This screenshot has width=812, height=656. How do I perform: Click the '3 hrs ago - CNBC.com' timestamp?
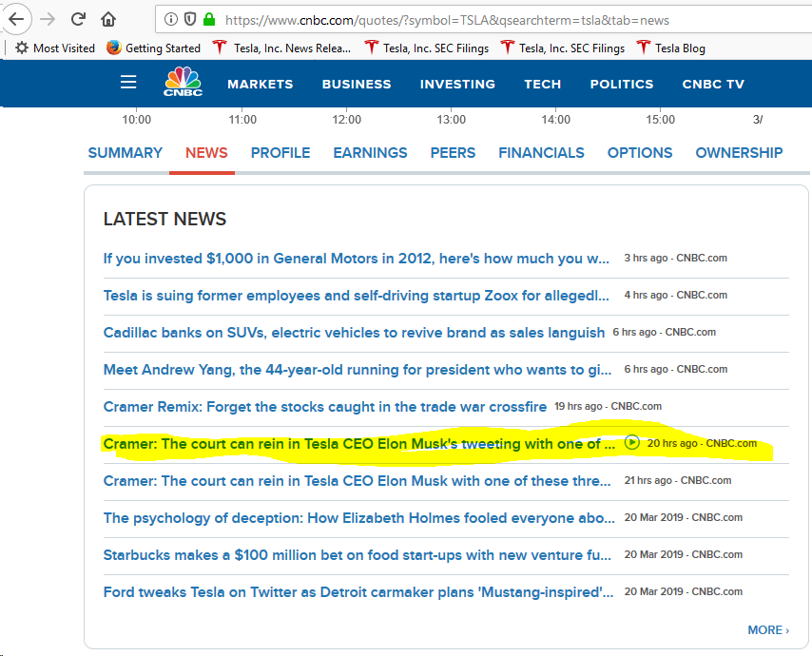pyautogui.click(x=675, y=258)
